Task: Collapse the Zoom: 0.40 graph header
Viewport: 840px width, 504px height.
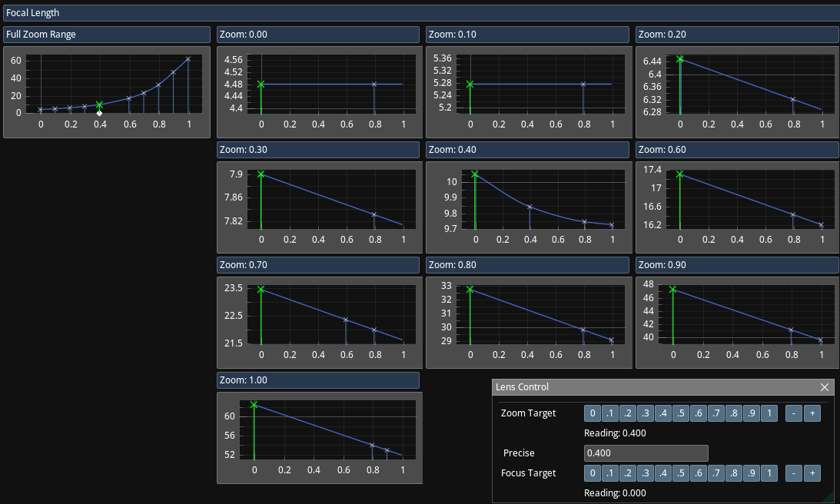Action: (527, 150)
